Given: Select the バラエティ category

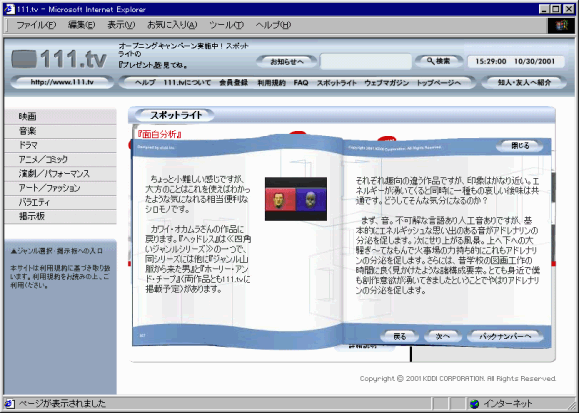Looking at the screenshot, I should (x=61, y=202).
